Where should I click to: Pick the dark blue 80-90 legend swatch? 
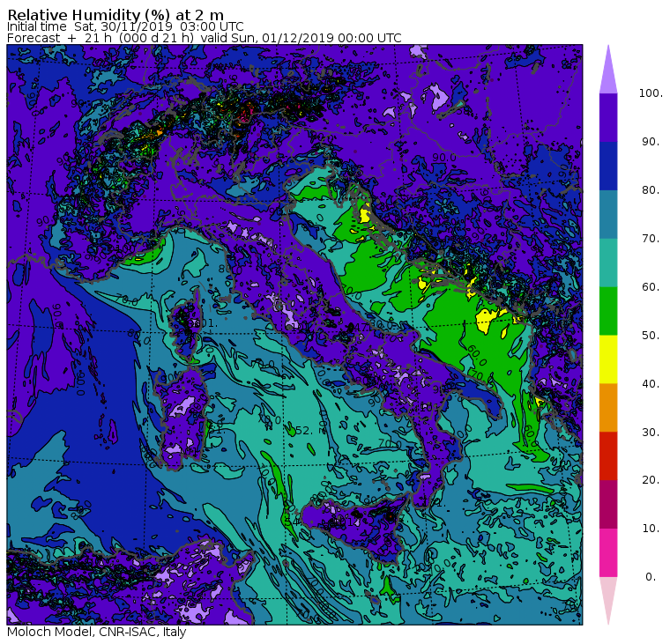(x=608, y=167)
